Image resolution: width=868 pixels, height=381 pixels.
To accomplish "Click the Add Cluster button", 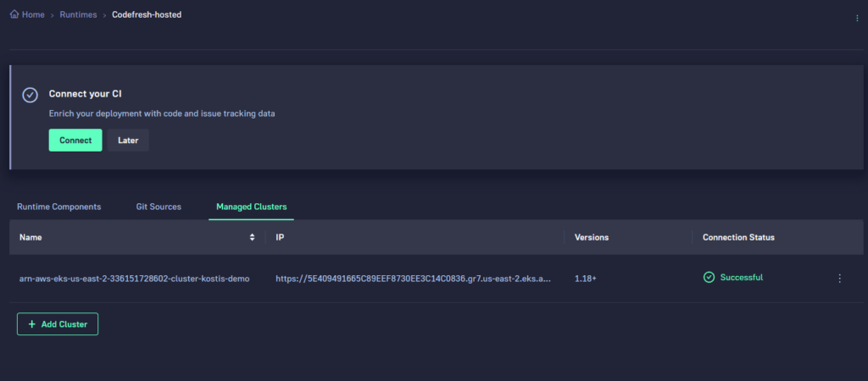I will pyautogui.click(x=58, y=324).
